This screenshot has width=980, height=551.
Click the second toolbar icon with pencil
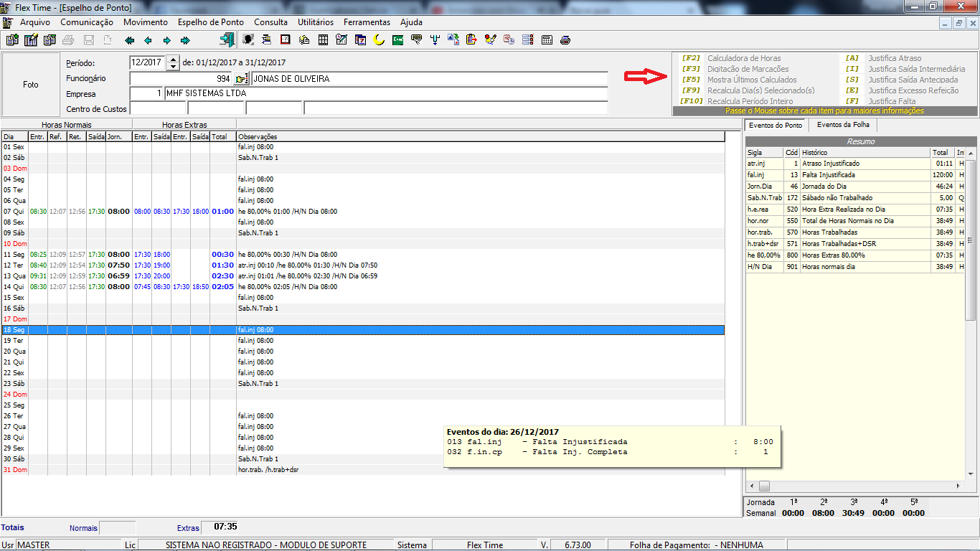point(31,40)
